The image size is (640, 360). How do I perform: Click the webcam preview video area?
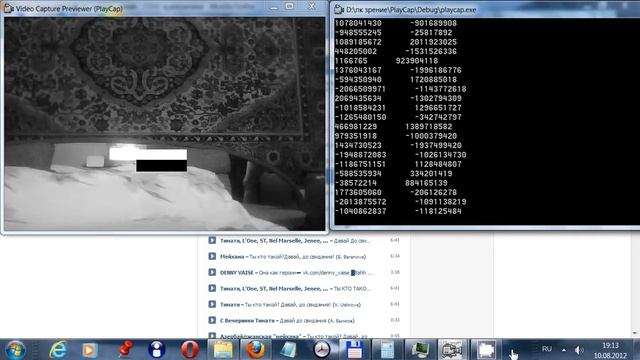click(164, 124)
